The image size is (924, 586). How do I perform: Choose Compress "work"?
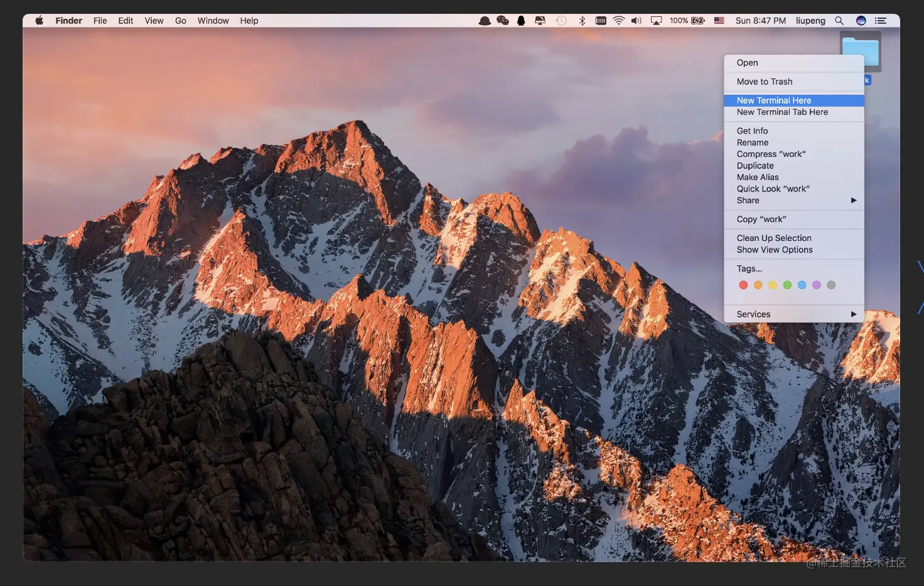click(x=794, y=154)
